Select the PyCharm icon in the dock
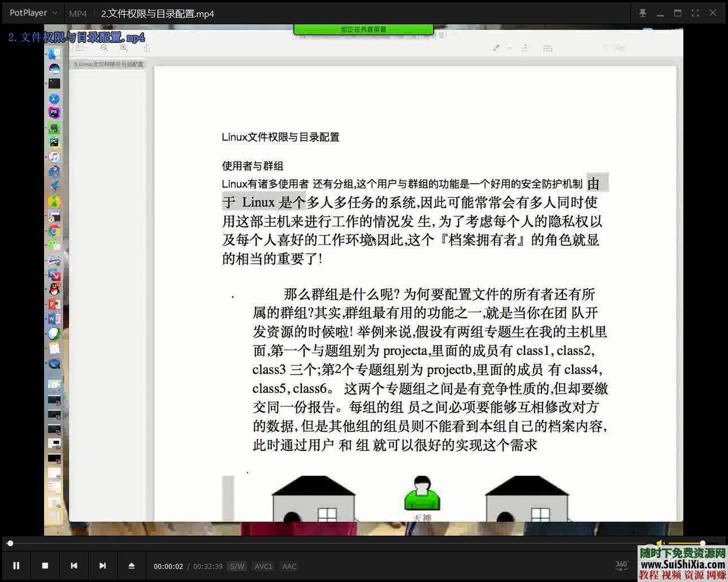The image size is (728, 582). tap(54, 142)
